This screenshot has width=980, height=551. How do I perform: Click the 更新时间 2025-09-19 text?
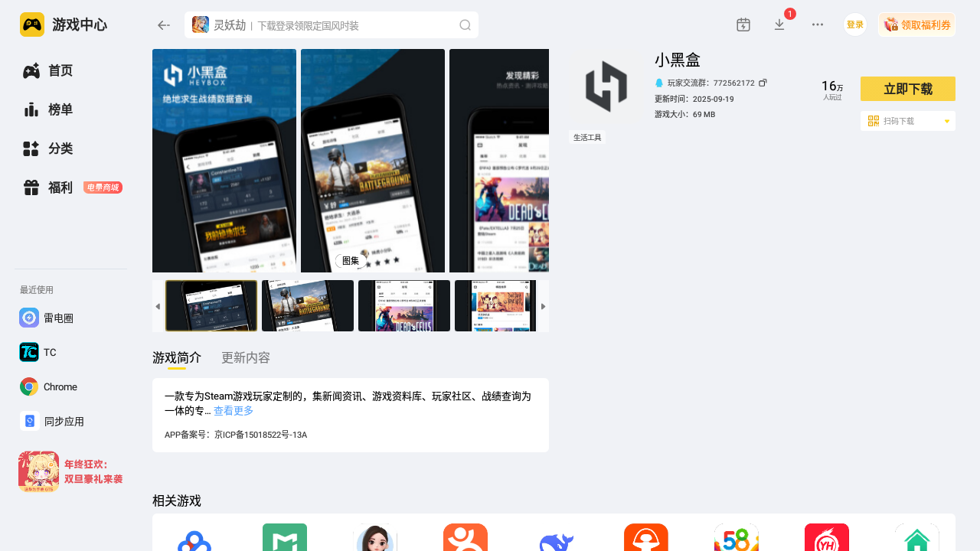coord(694,99)
